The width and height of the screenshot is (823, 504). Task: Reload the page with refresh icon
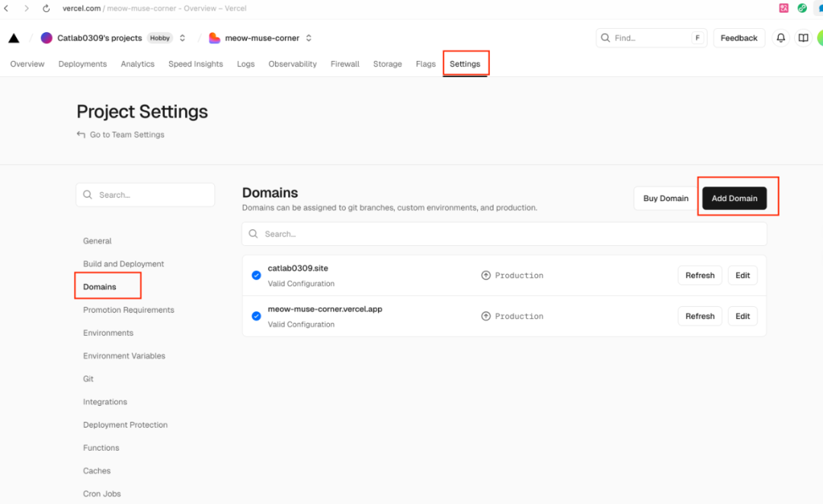click(46, 8)
